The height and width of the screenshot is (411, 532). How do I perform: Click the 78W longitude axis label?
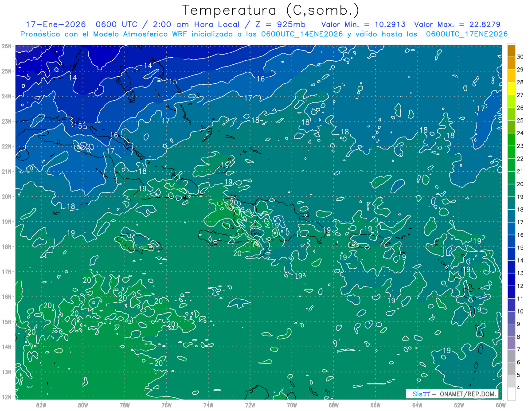(125, 405)
